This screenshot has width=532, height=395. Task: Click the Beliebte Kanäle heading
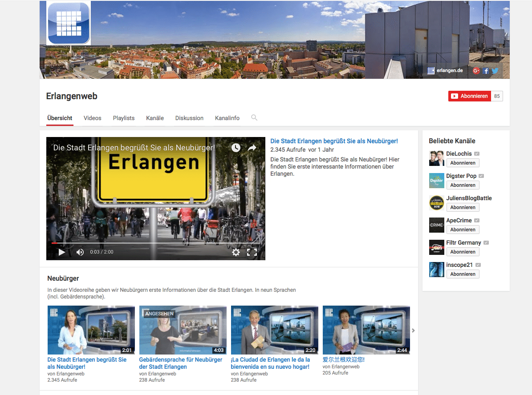(x=452, y=141)
